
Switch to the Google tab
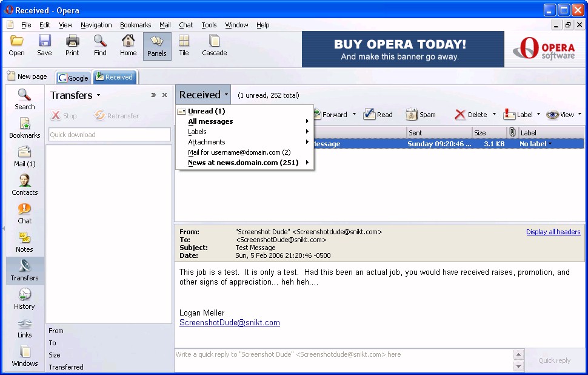pyautogui.click(x=73, y=78)
